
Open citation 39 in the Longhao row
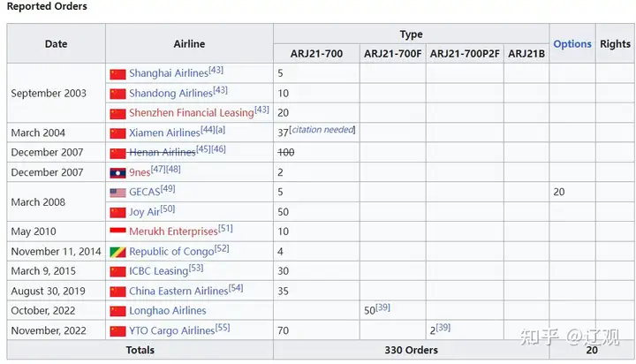pos(382,307)
